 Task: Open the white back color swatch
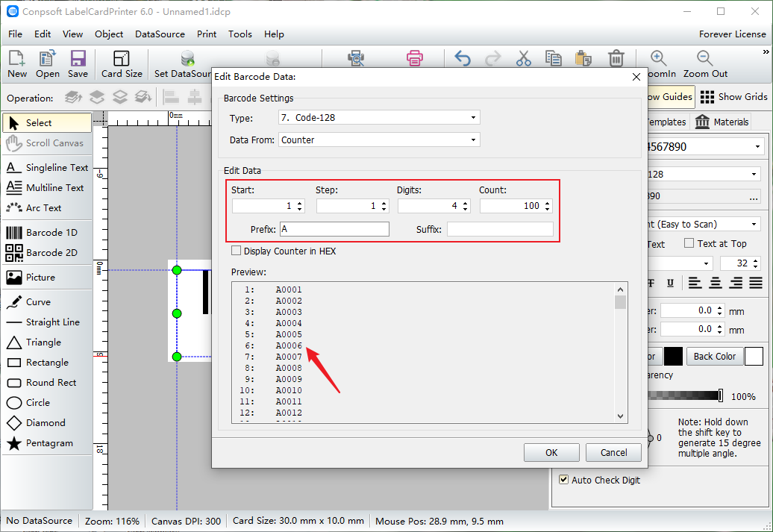[x=754, y=356]
